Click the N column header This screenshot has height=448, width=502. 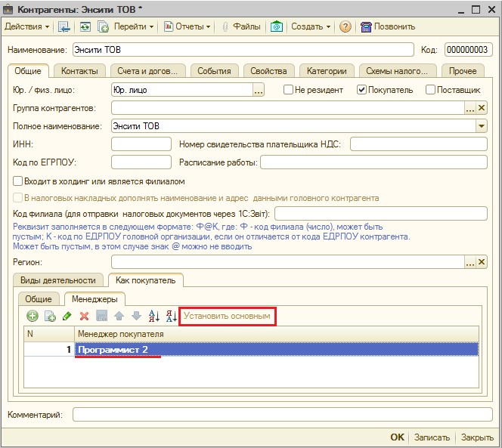tap(49, 334)
